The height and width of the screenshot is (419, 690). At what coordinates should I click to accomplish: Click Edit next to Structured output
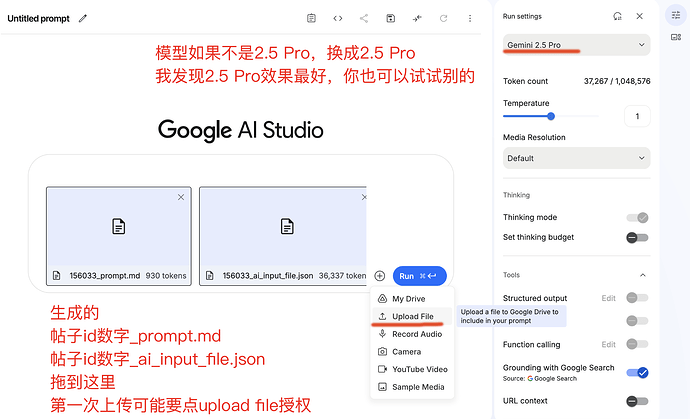pos(608,298)
